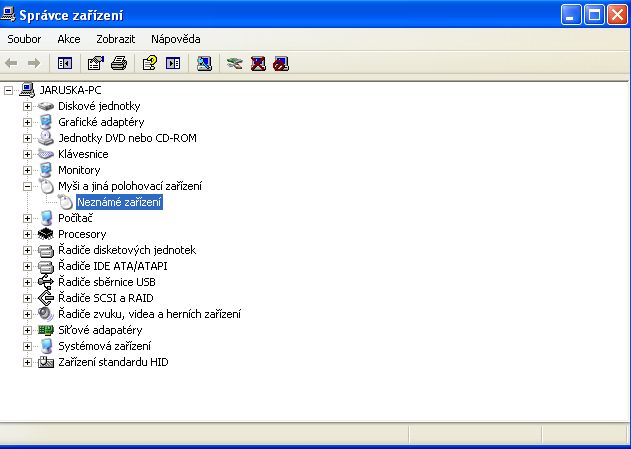Screen dimensions: 631x449
Task: Click the Help toolbar icon
Action: point(150,64)
